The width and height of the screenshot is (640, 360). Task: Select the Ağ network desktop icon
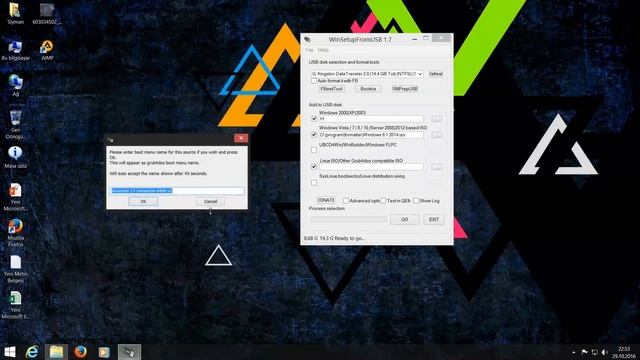(x=16, y=86)
